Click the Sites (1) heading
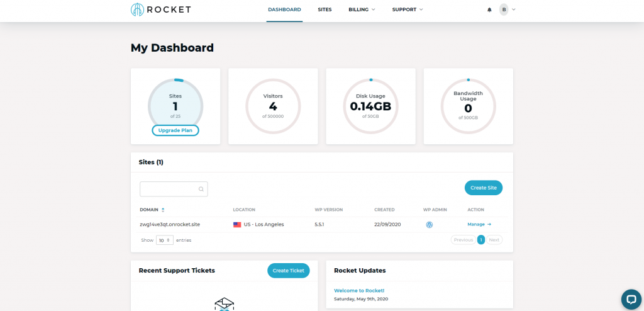This screenshot has width=644, height=311. point(151,162)
